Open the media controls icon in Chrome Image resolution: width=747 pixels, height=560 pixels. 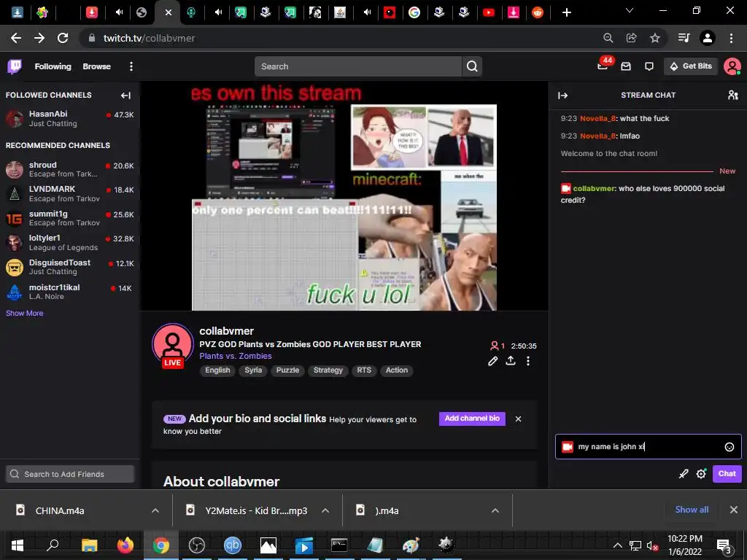[684, 38]
